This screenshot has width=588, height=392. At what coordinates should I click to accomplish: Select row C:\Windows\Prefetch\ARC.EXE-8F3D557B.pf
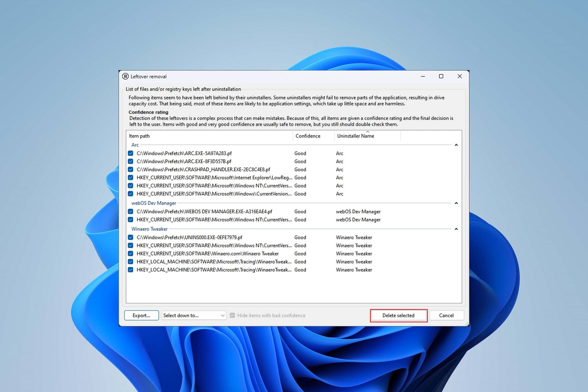pyautogui.click(x=184, y=161)
